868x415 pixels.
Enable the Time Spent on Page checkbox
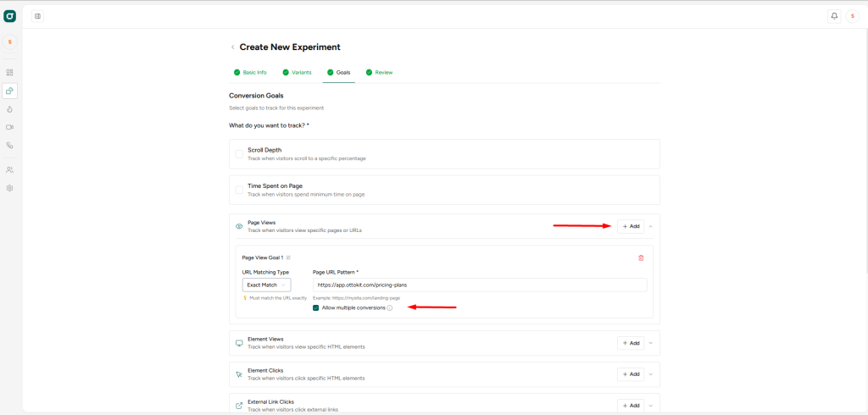239,190
